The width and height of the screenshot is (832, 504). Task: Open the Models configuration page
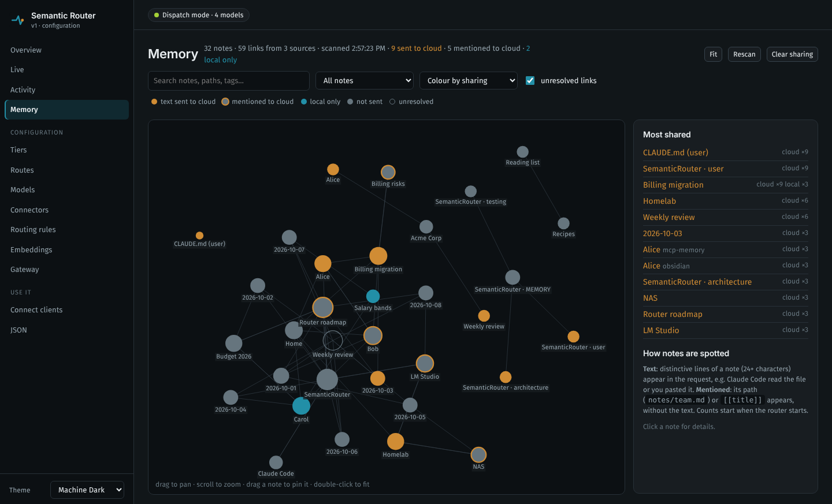pyautogui.click(x=66, y=190)
